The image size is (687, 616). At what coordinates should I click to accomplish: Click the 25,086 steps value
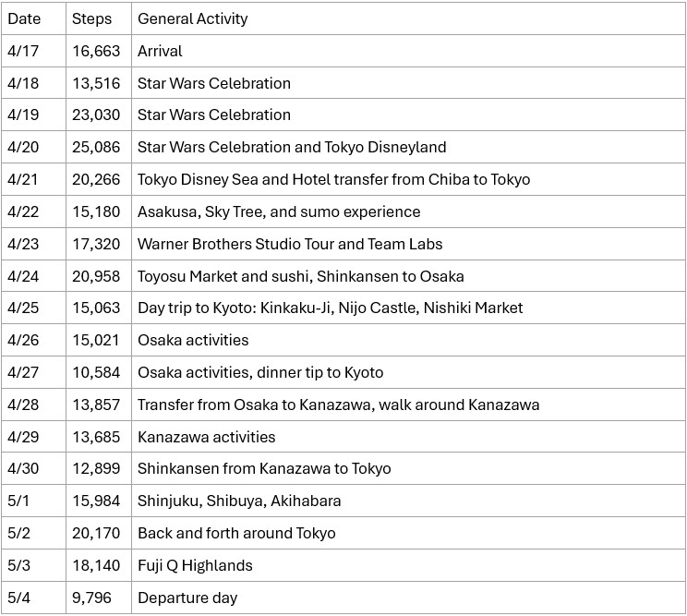(96, 147)
